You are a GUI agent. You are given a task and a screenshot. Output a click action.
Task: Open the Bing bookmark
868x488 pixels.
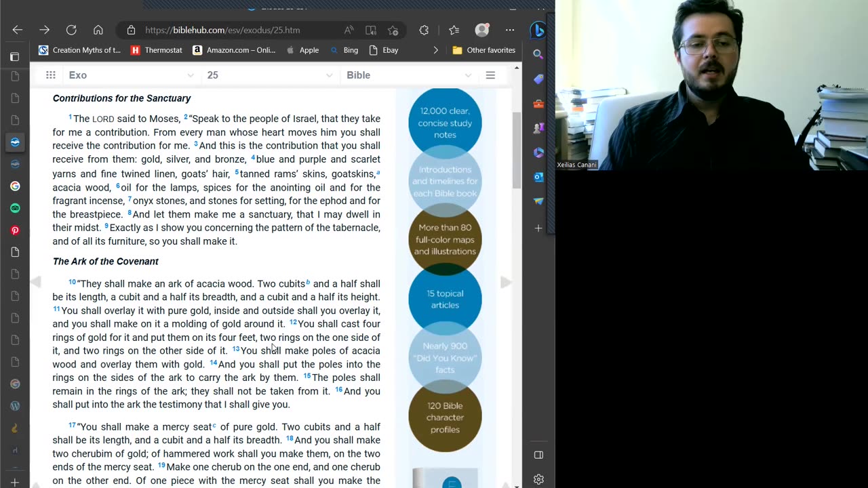pos(344,50)
